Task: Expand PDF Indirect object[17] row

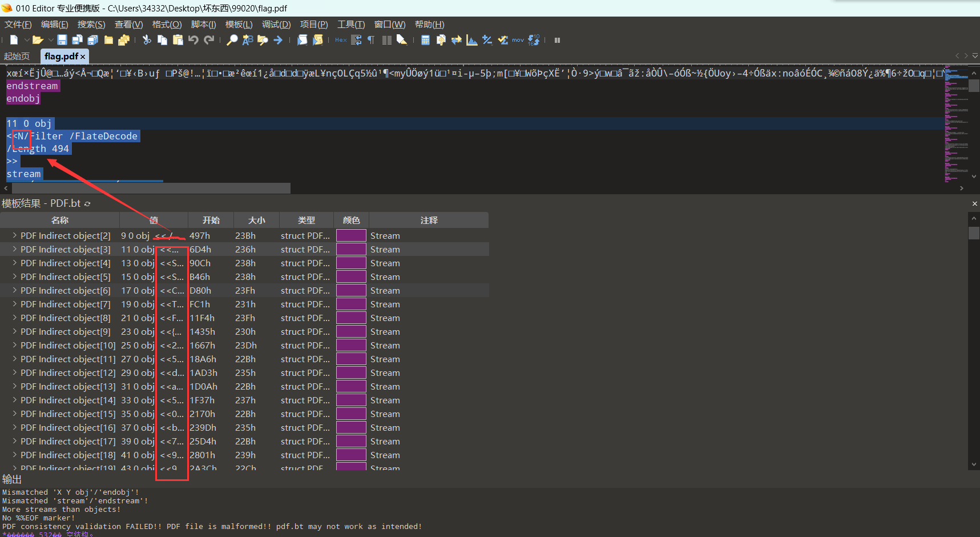Action: pos(14,441)
